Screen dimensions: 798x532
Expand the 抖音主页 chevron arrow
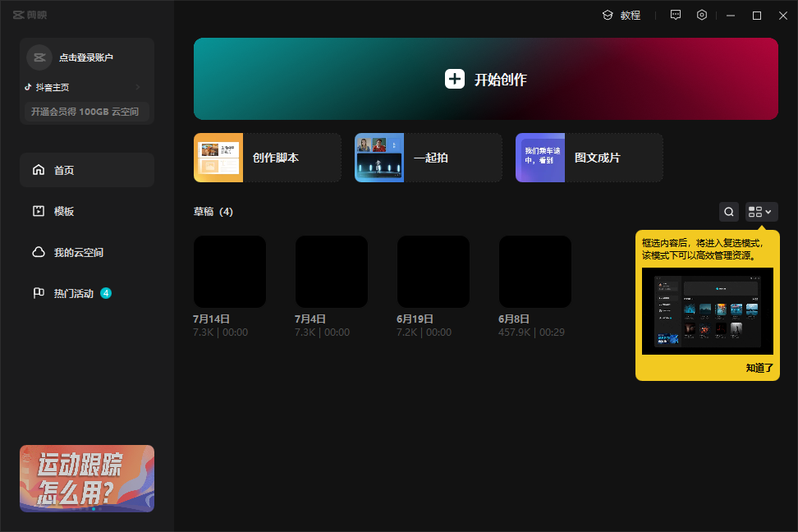(x=138, y=87)
